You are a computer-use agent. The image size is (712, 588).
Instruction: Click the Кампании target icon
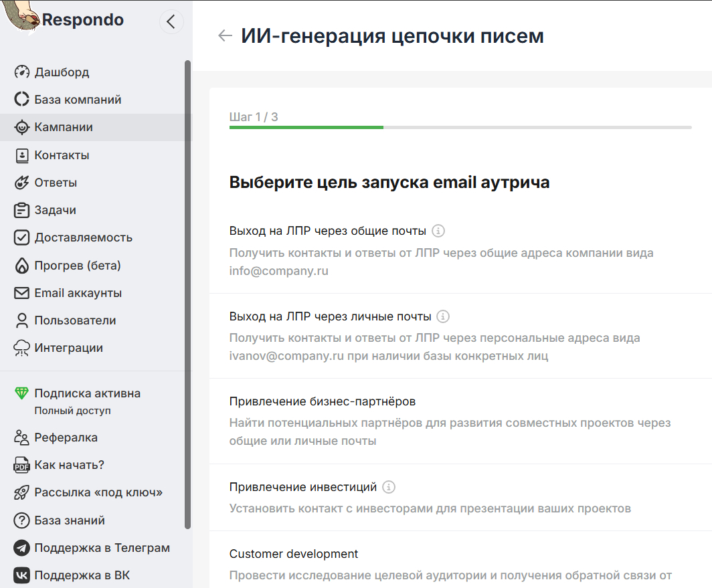(x=21, y=127)
